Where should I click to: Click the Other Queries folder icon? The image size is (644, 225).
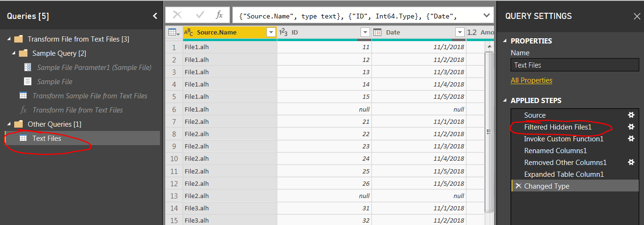(18, 124)
